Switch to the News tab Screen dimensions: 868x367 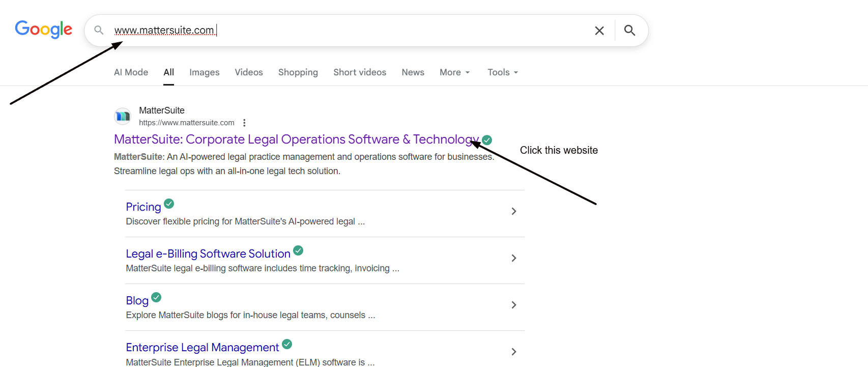click(x=413, y=72)
